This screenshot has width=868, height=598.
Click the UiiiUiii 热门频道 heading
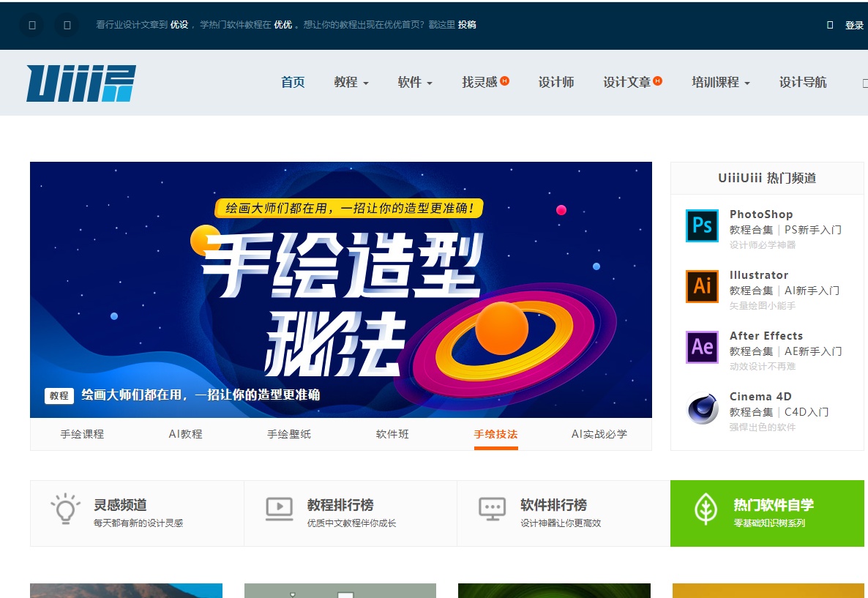click(767, 178)
